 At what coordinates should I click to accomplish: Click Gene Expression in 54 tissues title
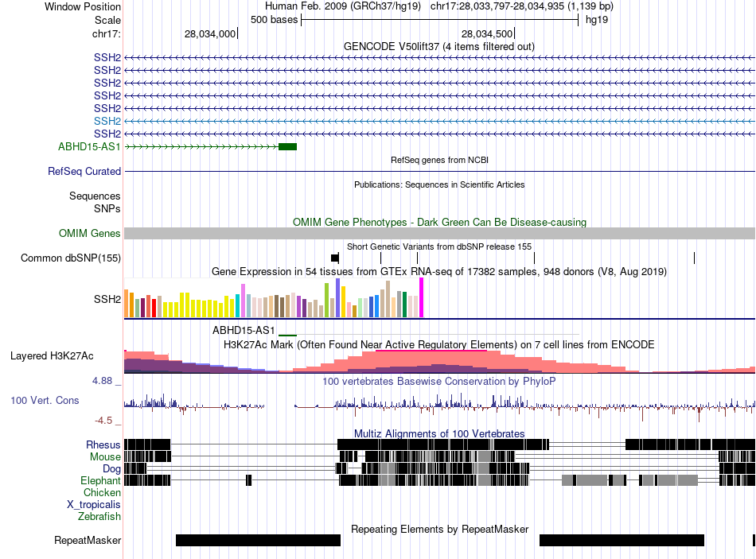(439, 272)
